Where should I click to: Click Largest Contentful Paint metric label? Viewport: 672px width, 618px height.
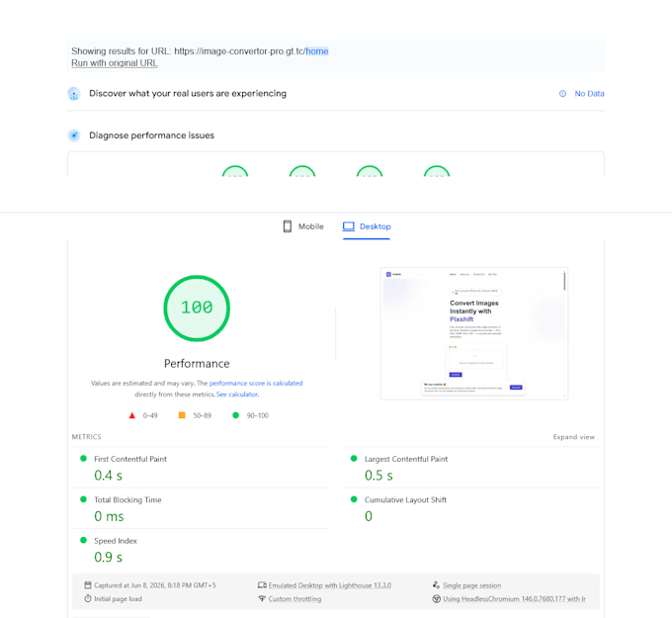coord(406,459)
